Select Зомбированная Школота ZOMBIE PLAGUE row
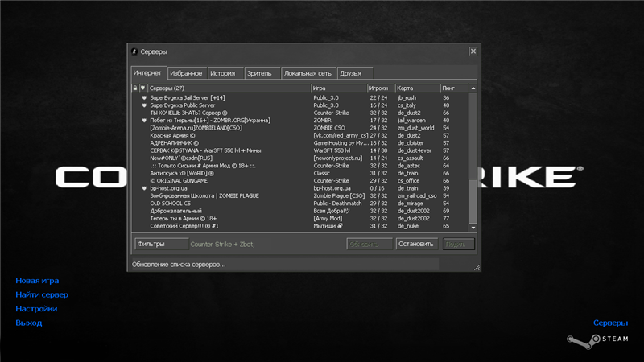644x362 pixels. coord(300,195)
